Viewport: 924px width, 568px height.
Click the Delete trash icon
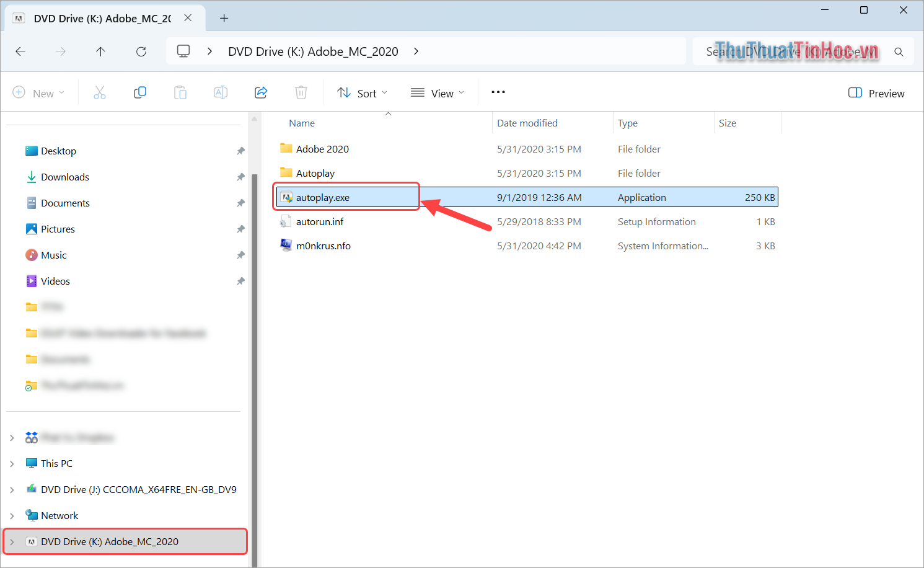tap(301, 93)
